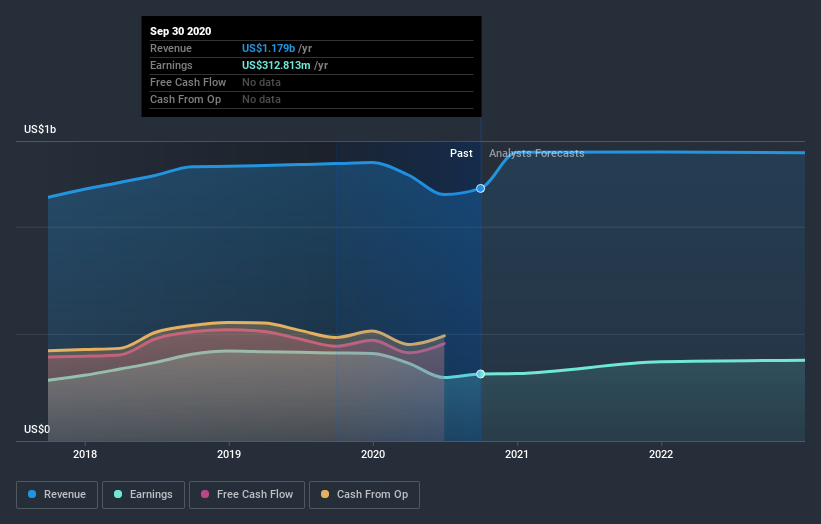Select the Revenue data point marker on chart
821x524 pixels.
pyautogui.click(x=480, y=188)
